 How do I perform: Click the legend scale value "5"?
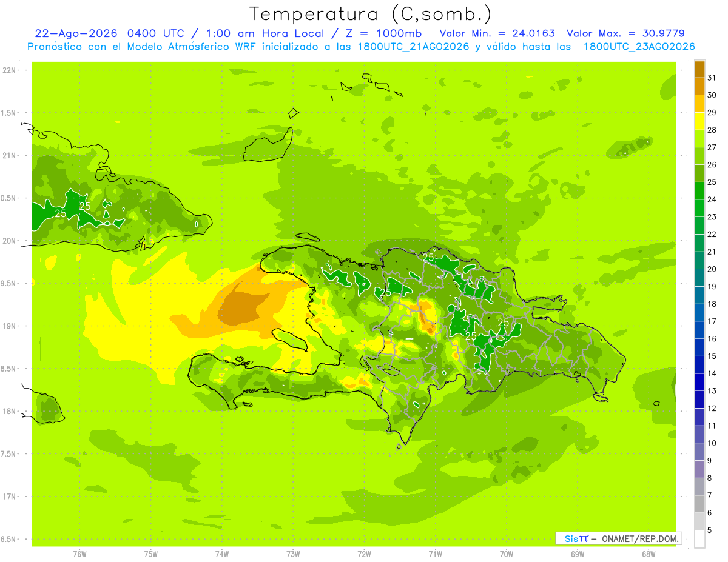pos(710,530)
